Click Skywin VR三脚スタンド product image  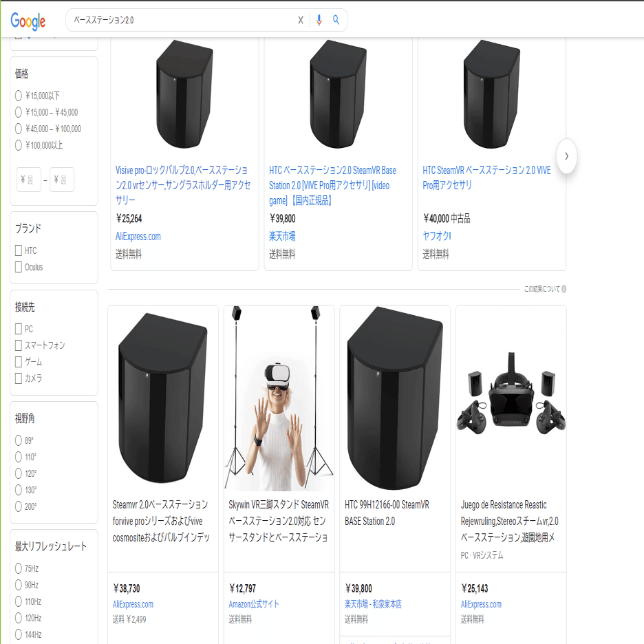[x=279, y=398]
